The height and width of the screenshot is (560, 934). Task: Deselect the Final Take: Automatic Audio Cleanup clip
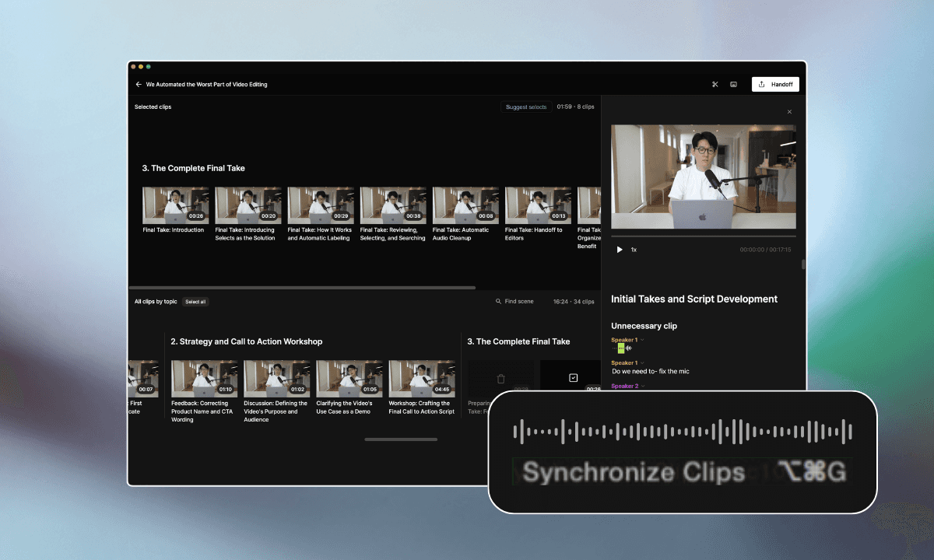click(465, 204)
